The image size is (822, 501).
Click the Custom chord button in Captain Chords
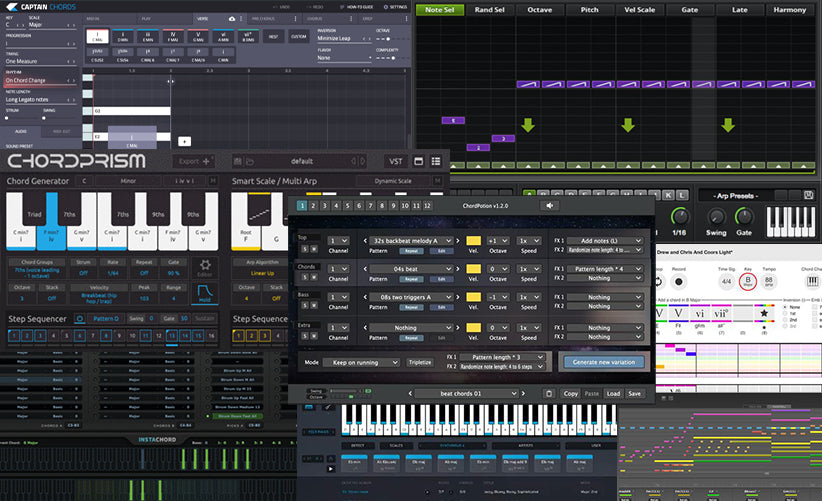tap(299, 37)
